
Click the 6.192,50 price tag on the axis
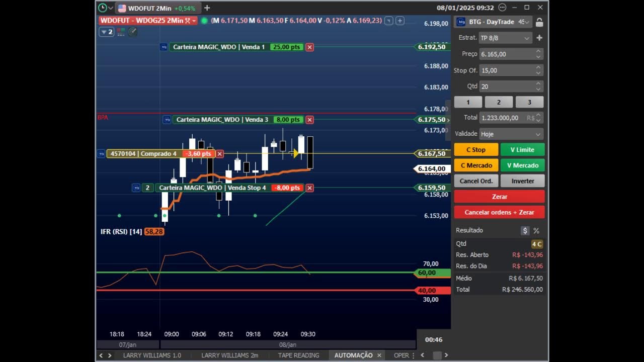(x=432, y=47)
